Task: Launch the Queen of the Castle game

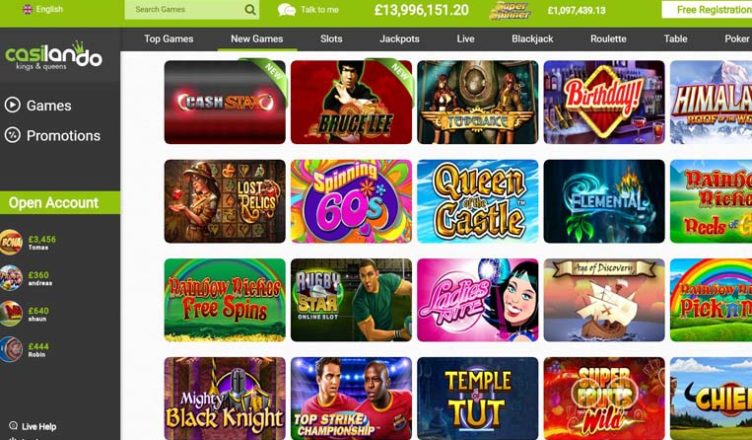Action: click(x=478, y=201)
